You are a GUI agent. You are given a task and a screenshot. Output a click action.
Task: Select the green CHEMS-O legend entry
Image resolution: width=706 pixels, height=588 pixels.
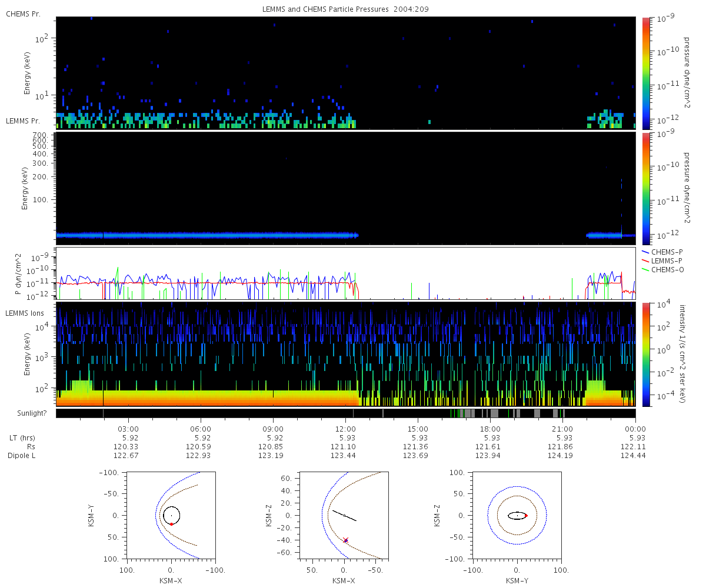[x=664, y=269]
